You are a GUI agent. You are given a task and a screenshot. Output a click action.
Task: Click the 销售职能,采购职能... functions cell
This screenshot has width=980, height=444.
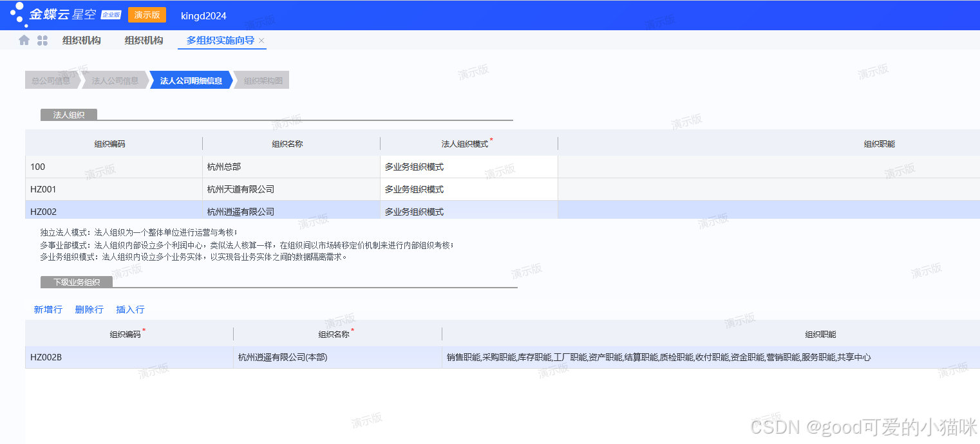click(711, 357)
